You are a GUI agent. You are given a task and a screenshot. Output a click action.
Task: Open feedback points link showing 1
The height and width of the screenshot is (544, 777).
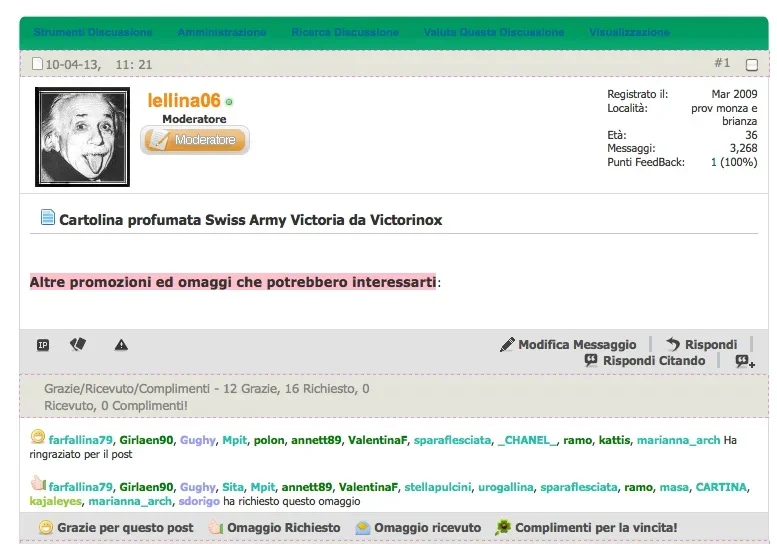click(714, 162)
